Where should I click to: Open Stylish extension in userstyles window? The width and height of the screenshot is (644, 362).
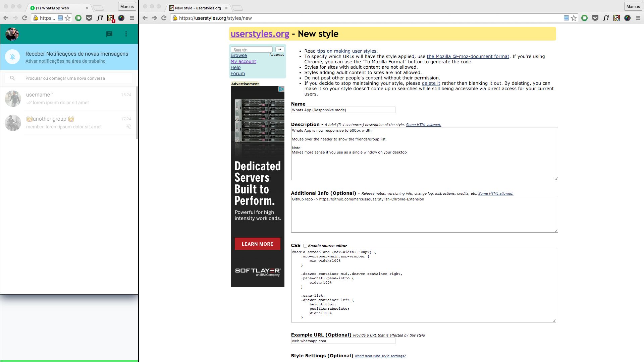pos(617,18)
